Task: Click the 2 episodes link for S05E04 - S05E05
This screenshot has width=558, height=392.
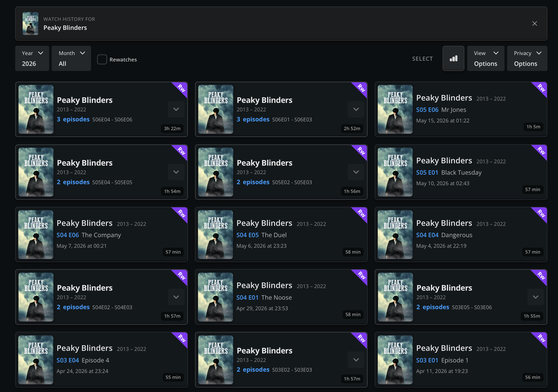Action: 73,182
